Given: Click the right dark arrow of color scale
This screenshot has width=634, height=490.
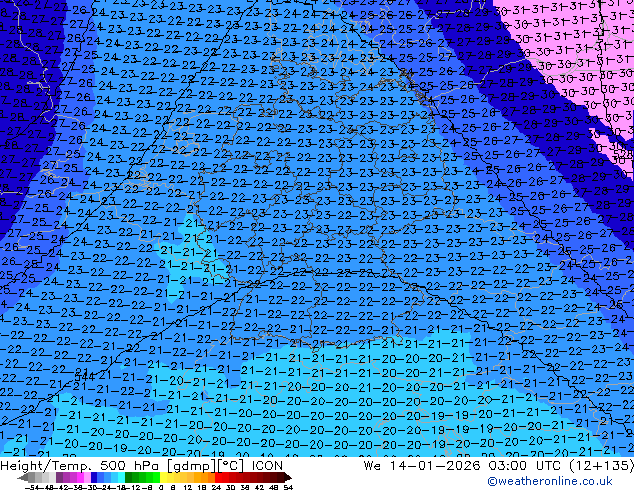Looking at the screenshot, I should click(x=288, y=478).
